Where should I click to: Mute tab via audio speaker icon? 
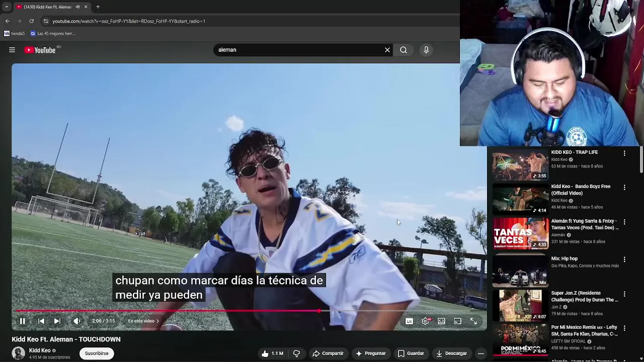pyautogui.click(x=77, y=7)
